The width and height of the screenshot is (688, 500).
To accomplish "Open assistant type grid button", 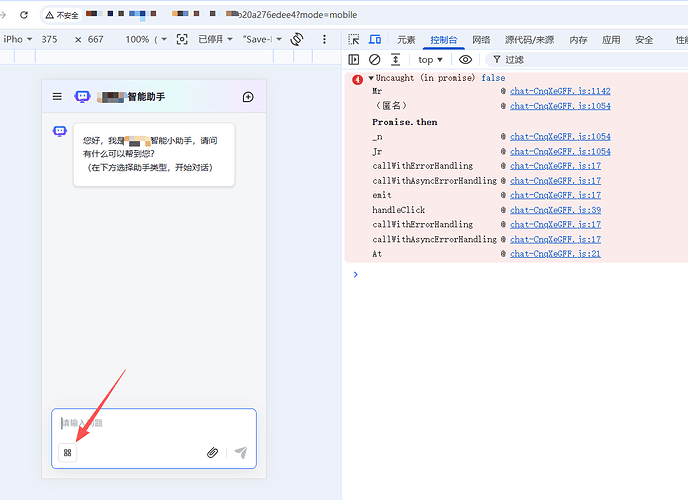I will click(x=68, y=453).
